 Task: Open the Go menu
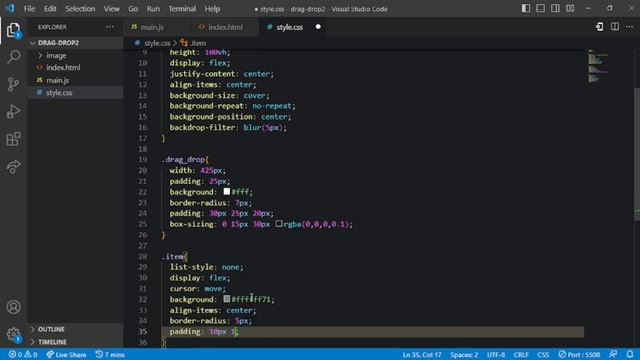coord(133,9)
